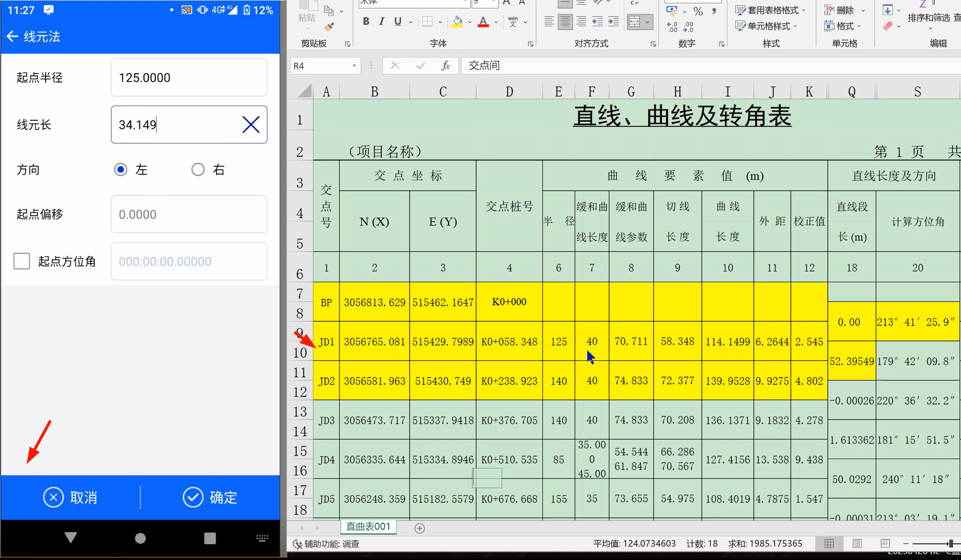Screen dimensions: 961x560
Task: Click the merge and center button
Action: (x=634, y=21)
